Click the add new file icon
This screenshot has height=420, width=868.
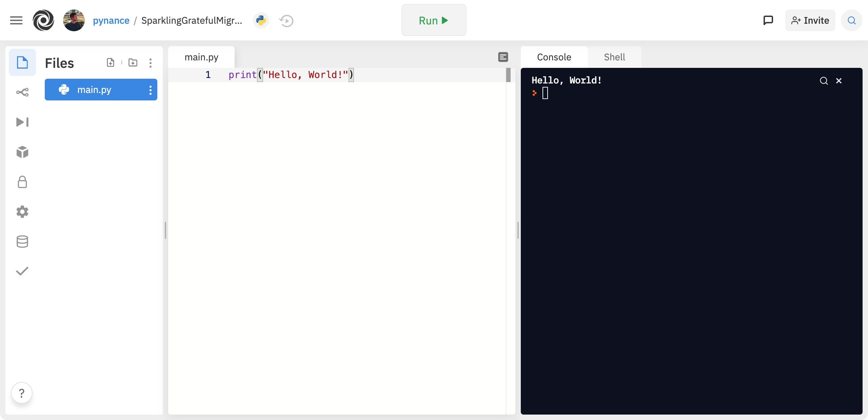tap(111, 63)
